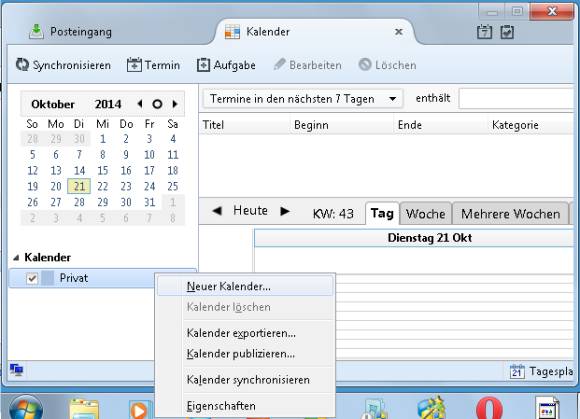Click the Privat calendar color swatch
This screenshot has width=580, height=419.
[x=47, y=278]
